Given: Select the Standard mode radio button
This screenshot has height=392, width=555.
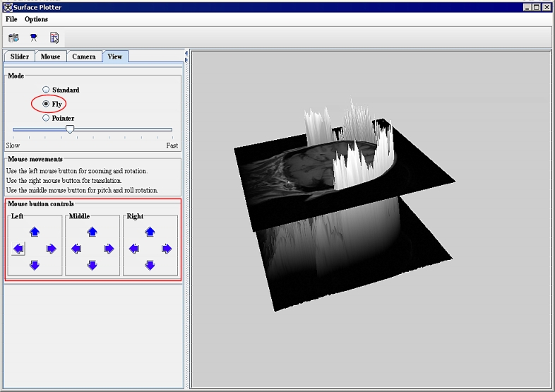Looking at the screenshot, I should coord(47,90).
